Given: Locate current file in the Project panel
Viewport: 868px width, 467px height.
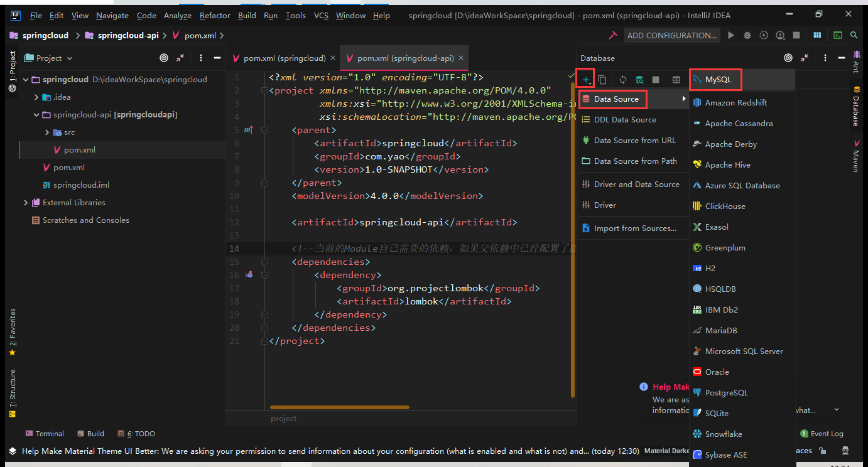Looking at the screenshot, I should pyautogui.click(x=164, y=58).
